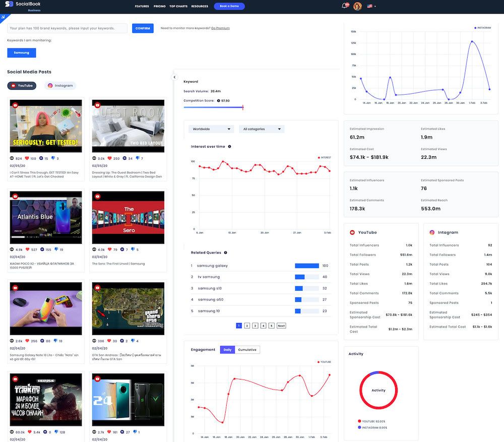504x442 pixels.
Task: Click the heart likes icon beside 250
Action: pyautogui.click(x=109, y=158)
